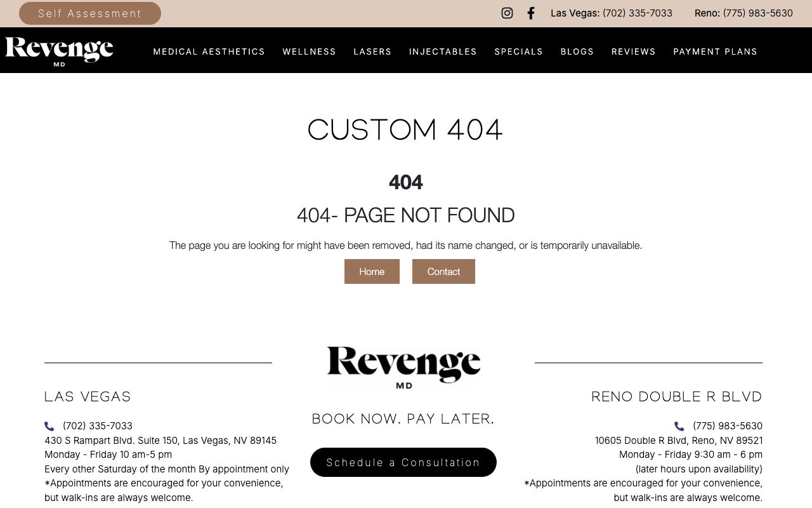Visit the Reviews page
This screenshot has height=508, width=812.
coord(633,51)
